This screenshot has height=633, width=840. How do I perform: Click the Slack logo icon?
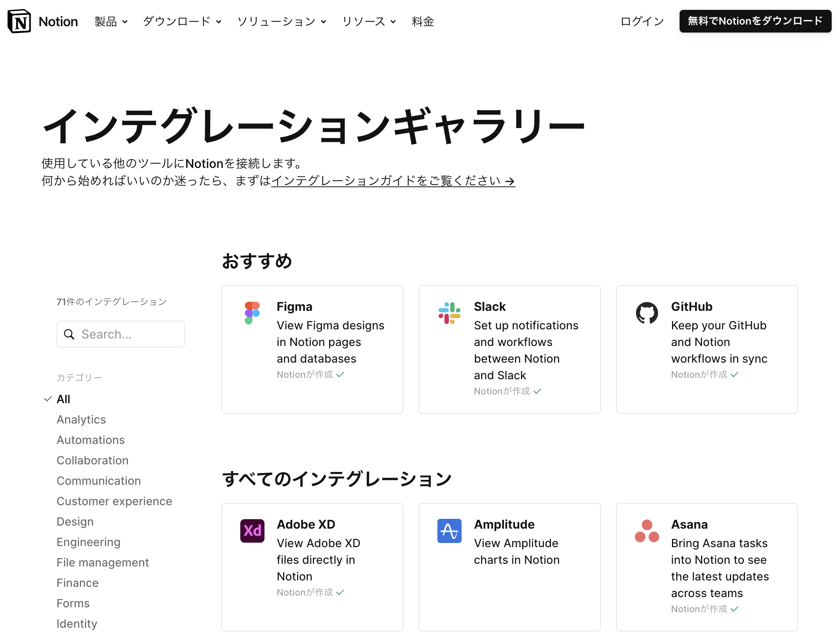[449, 313]
